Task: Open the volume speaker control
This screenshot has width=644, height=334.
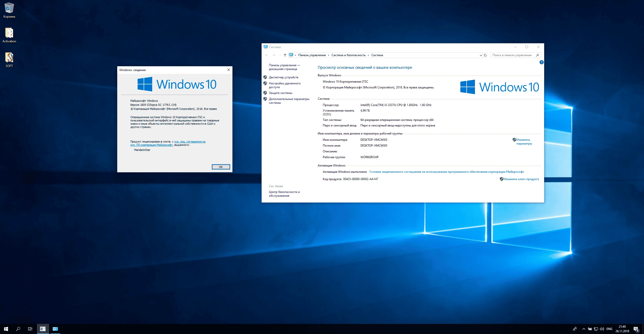Action: 602,329
